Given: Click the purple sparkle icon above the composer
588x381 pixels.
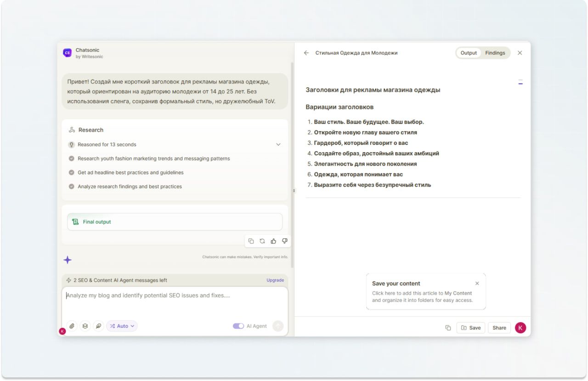Looking at the screenshot, I should [68, 260].
